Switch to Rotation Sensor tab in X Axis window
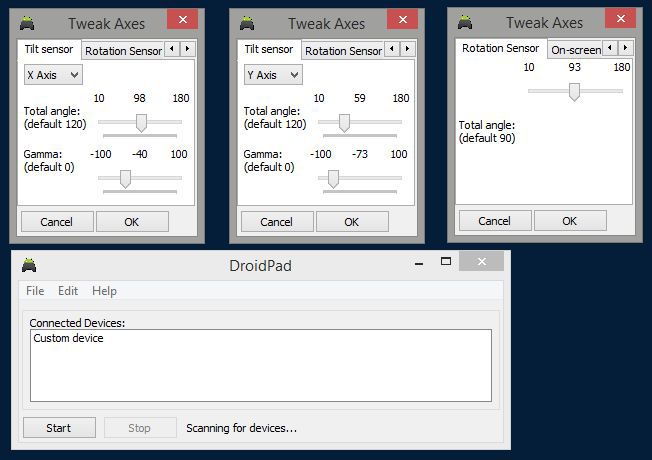Screen dimensions: 652x460 pos(123,51)
